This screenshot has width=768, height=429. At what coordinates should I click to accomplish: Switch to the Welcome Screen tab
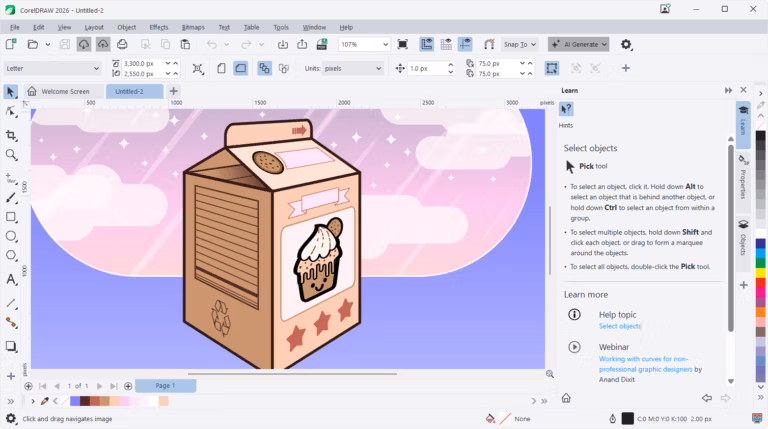(64, 91)
